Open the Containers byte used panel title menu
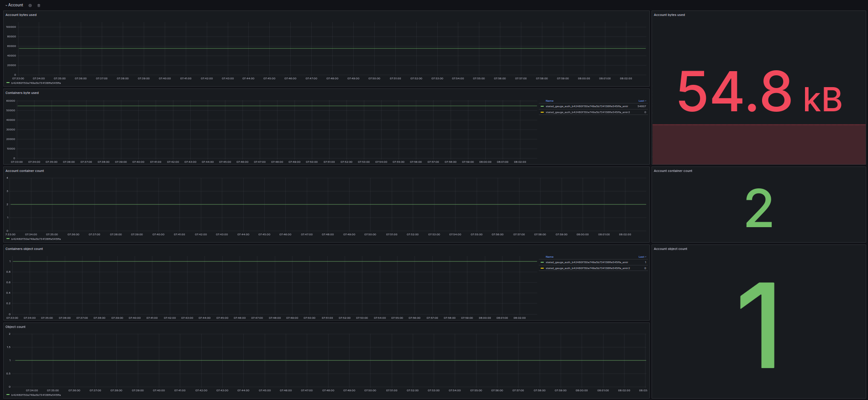 pyautogui.click(x=22, y=93)
